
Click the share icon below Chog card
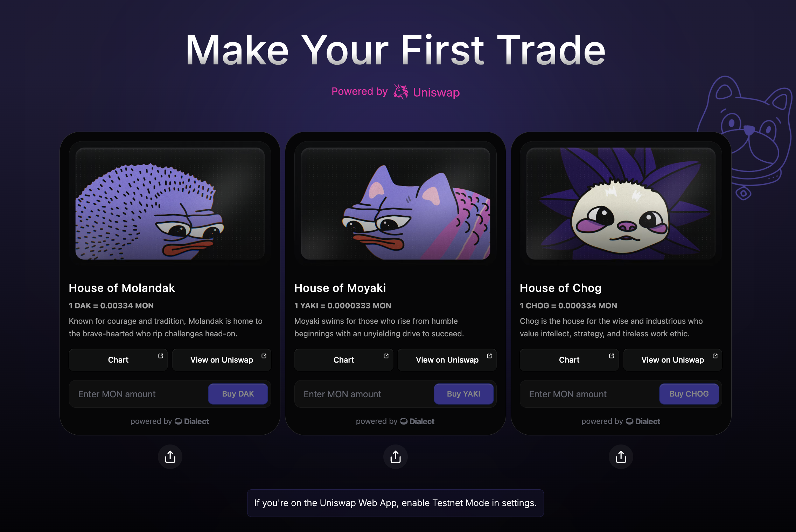coord(621,457)
